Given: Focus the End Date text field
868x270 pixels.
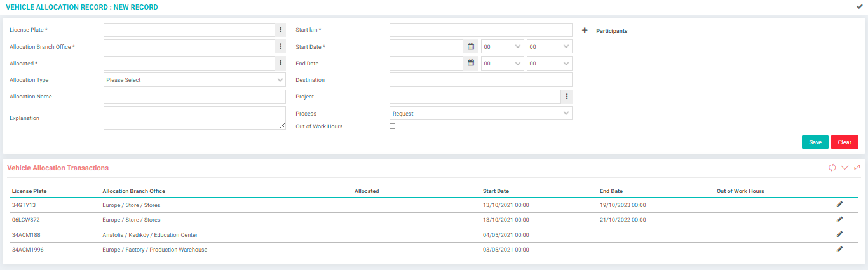Looking at the screenshot, I should click(427, 63).
